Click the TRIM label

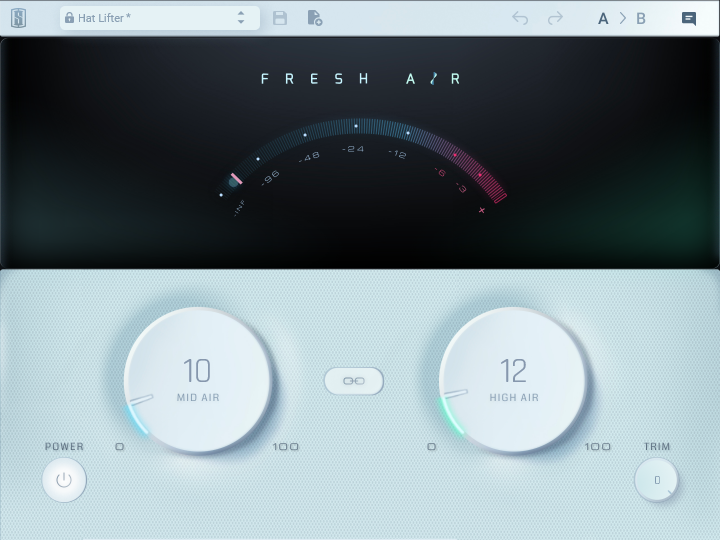(657, 446)
